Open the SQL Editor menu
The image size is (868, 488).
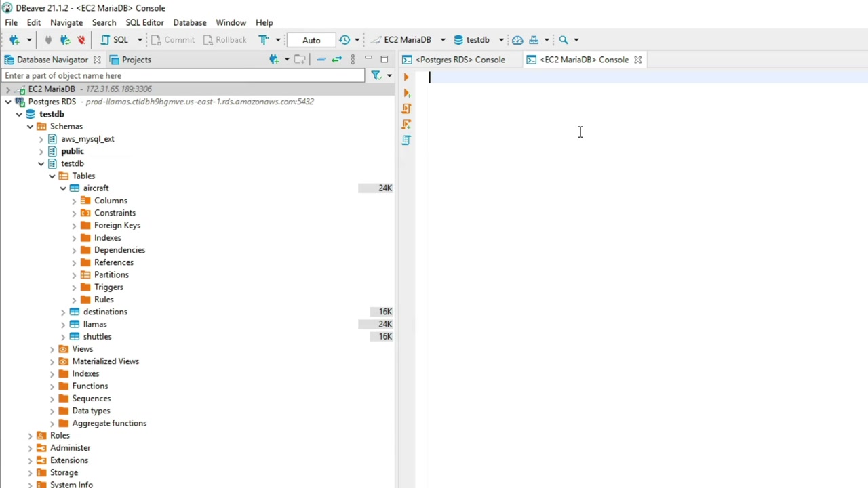click(144, 22)
